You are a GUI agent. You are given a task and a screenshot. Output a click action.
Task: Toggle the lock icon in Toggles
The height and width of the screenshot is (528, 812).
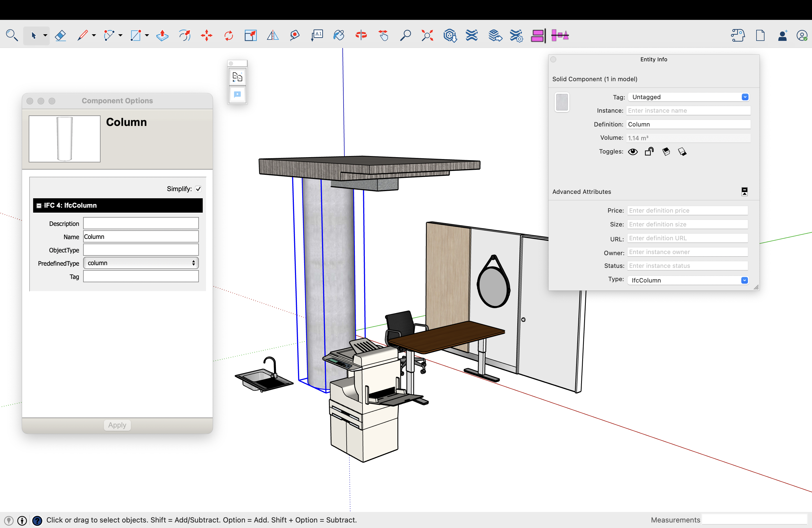pyautogui.click(x=649, y=152)
